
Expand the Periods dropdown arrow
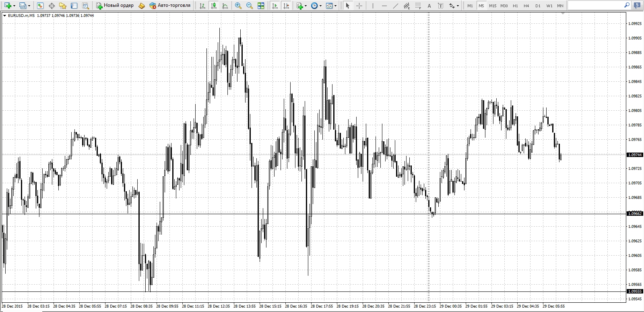click(321, 6)
